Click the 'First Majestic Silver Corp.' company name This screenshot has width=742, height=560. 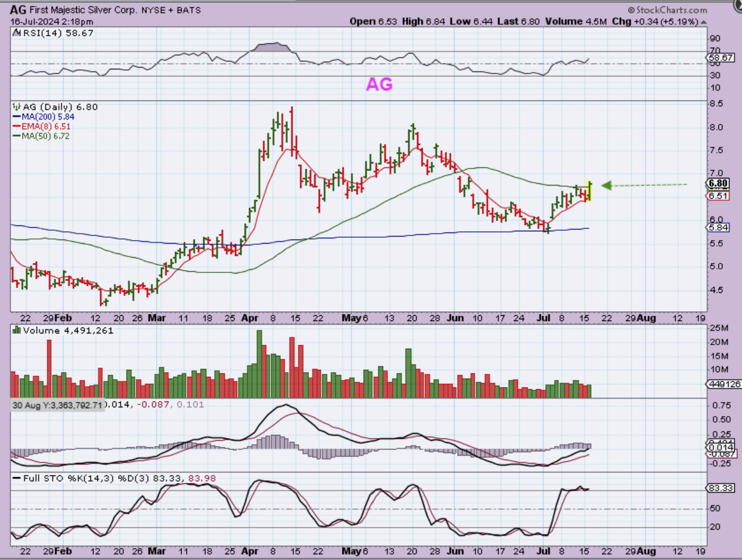pos(85,10)
